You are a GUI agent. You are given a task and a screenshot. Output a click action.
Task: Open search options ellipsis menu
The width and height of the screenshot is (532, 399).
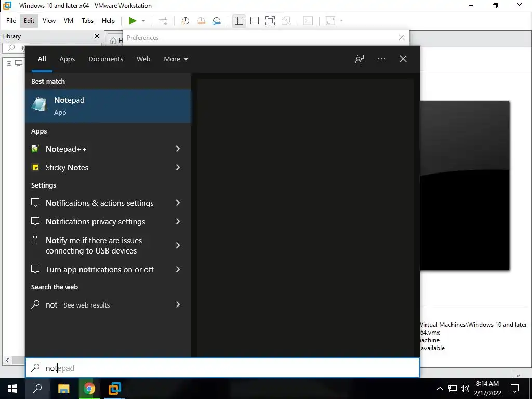pos(381,59)
